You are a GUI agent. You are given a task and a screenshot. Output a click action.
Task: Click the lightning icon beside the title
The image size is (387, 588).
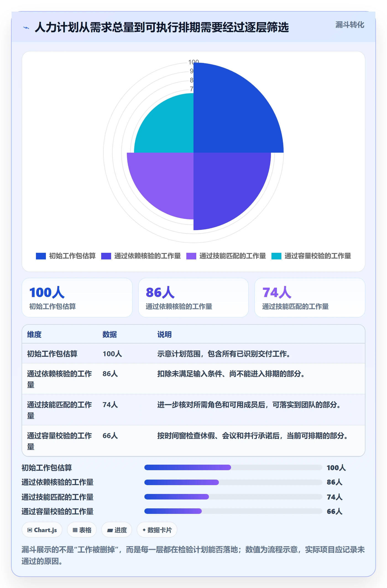click(x=26, y=28)
